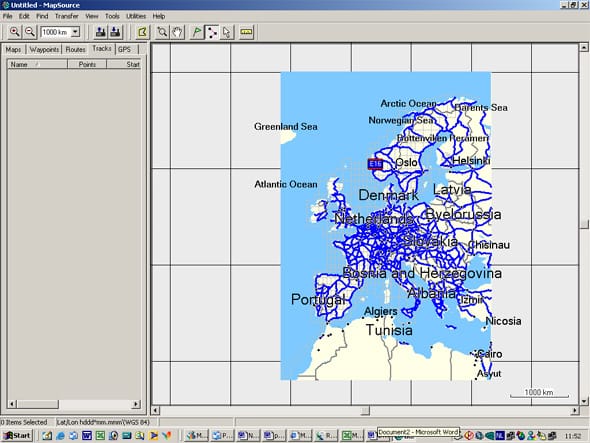Screen dimensions: 590x443
Task: Click the 'Tunisia' label on the map
Action: coord(389,330)
